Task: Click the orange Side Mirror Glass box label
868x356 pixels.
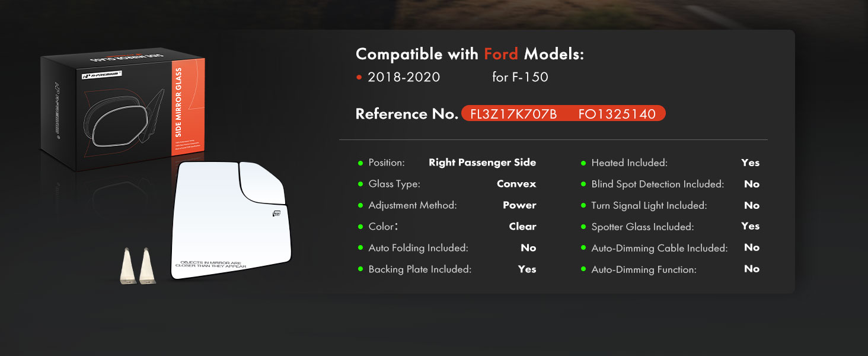Action: [x=179, y=101]
